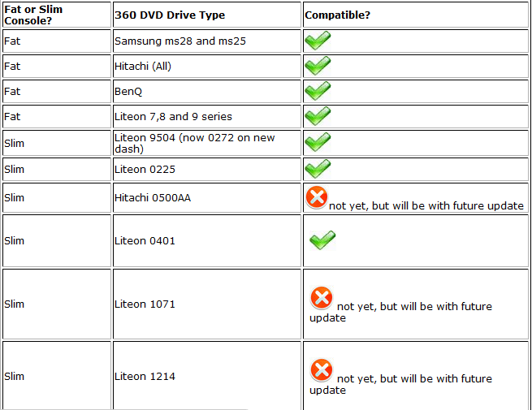This screenshot has width=532, height=410.
Task: Click the red X icon for Liteon 1071
Action: (322, 299)
